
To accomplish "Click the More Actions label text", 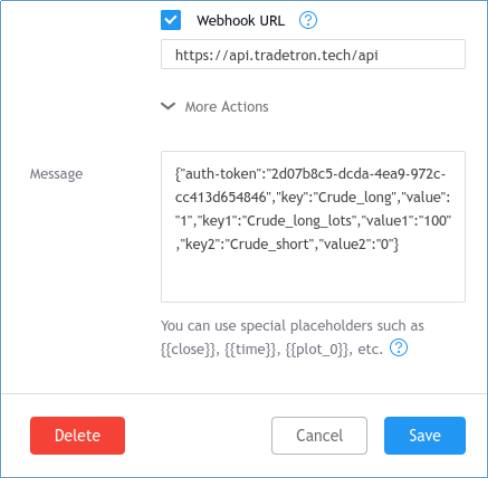I will pyautogui.click(x=227, y=107).
